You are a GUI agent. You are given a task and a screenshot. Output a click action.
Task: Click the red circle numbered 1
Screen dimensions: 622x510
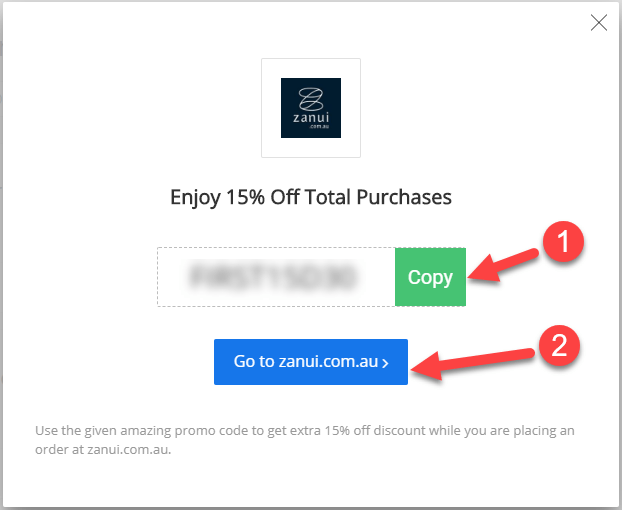coord(563,241)
